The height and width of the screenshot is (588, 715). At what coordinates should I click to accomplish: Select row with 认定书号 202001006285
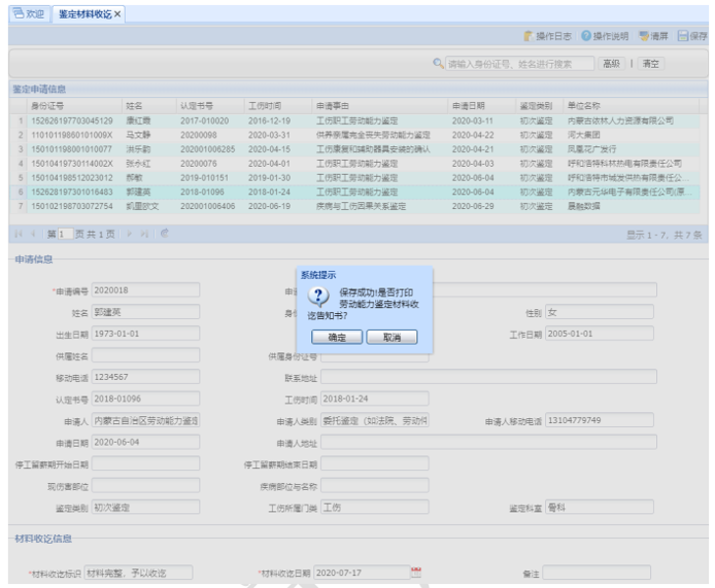click(355, 149)
